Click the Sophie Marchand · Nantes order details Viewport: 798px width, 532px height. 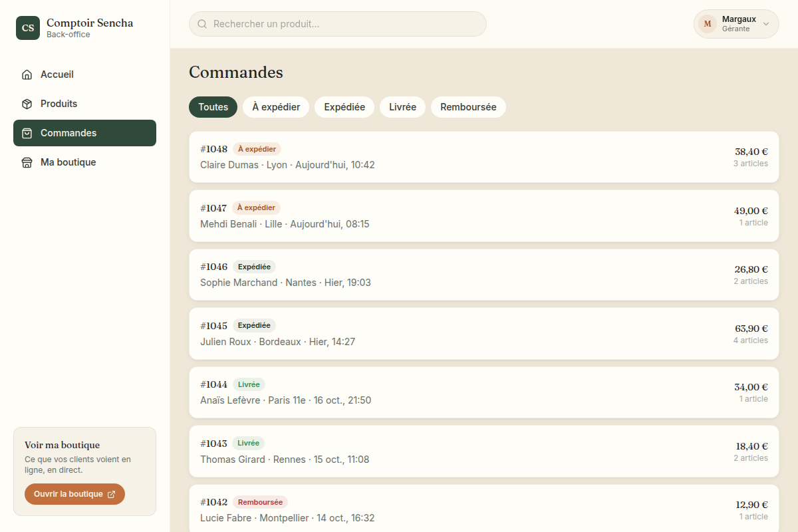[285, 283]
